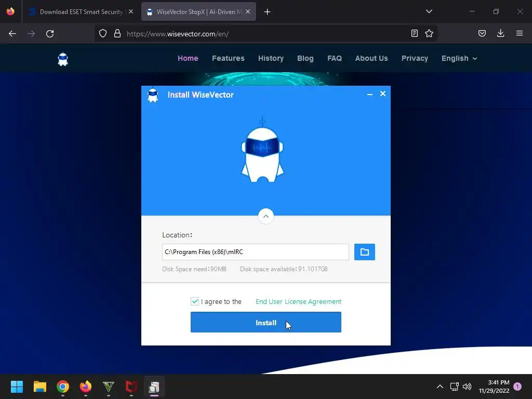Open the clock showing 3:41 PM

coord(494,387)
